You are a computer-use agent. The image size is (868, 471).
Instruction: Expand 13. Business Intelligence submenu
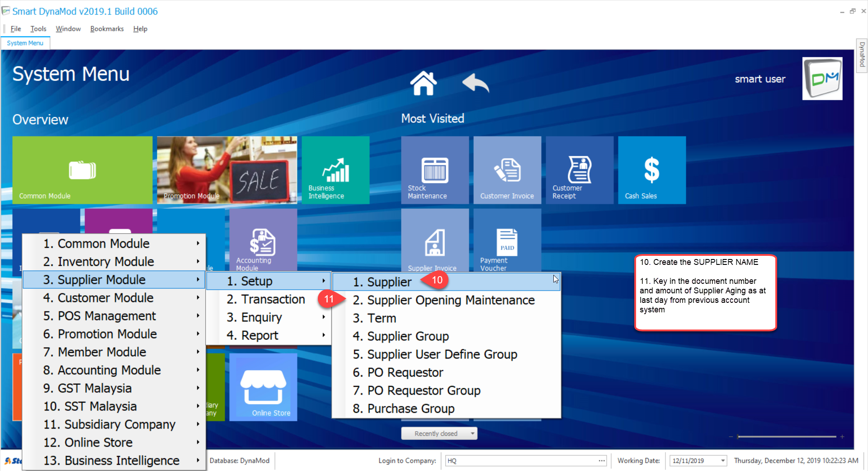(114, 461)
